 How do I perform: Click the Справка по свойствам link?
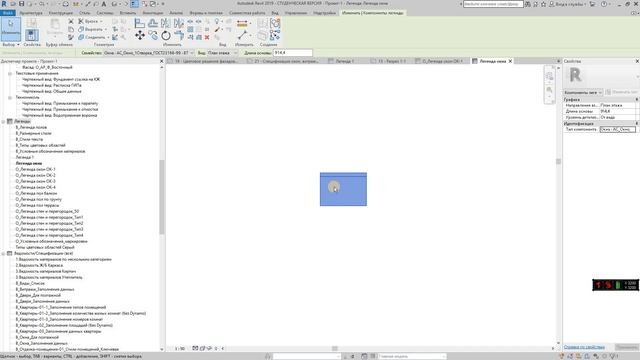584,347
